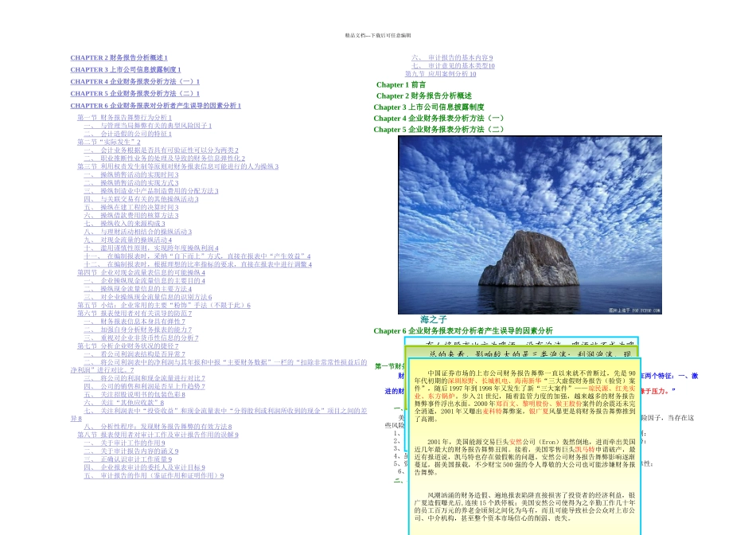Follow the 将公司的利润和现金流量进行对比 link
This screenshot has width=756, height=535.
click(x=144, y=378)
